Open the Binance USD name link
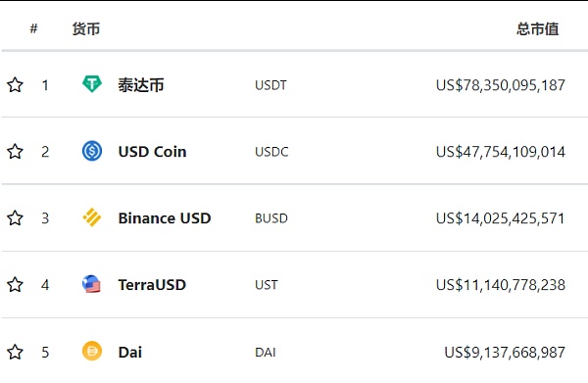This screenshot has width=588, height=383. coord(165,218)
